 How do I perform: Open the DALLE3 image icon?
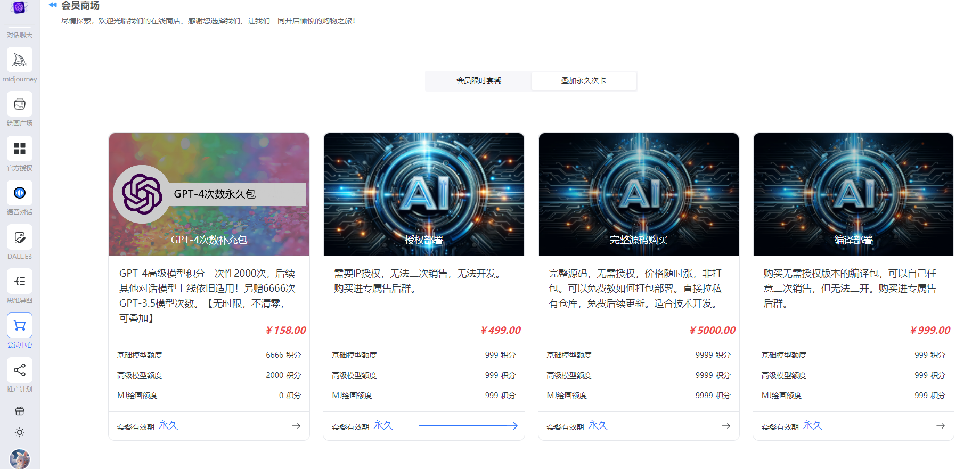pos(20,237)
